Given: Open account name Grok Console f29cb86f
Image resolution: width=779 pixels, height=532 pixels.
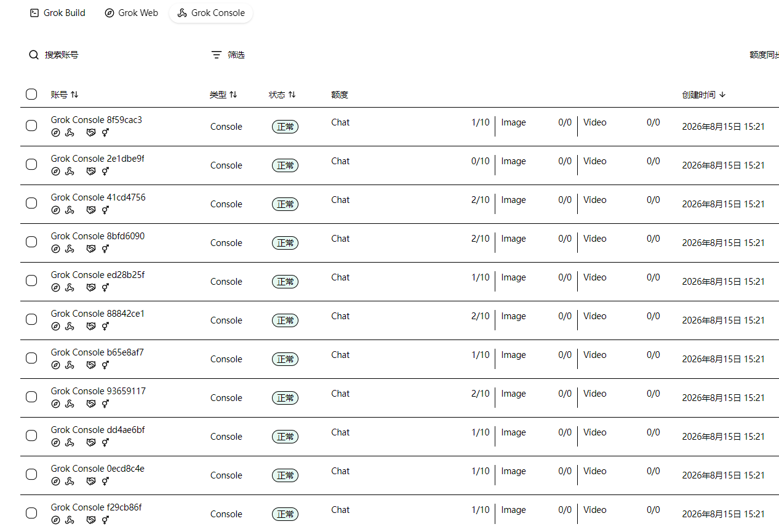Looking at the screenshot, I should pyautogui.click(x=96, y=507).
